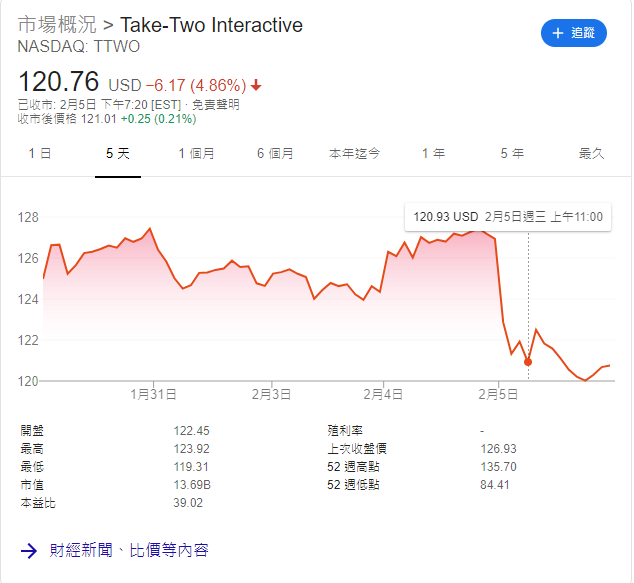Switch to 本年迄今 tab
Screen dimensions: 634x583
click(355, 153)
